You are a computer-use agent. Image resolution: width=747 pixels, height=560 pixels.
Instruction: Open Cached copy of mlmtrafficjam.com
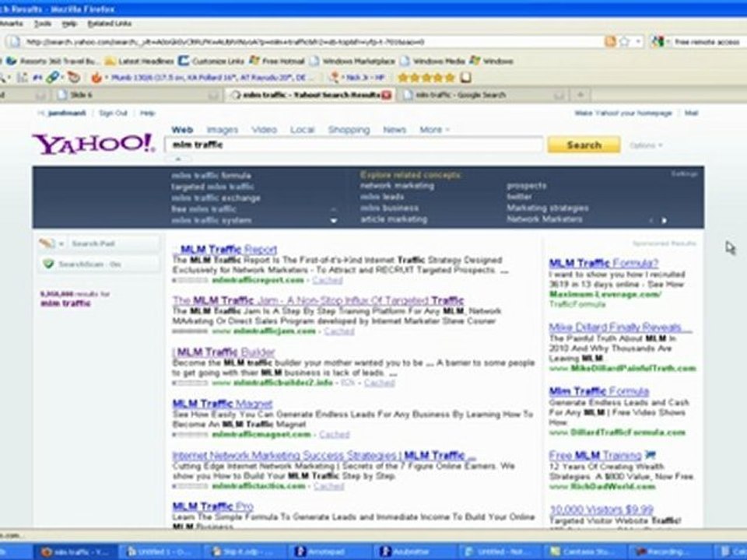[338, 331]
